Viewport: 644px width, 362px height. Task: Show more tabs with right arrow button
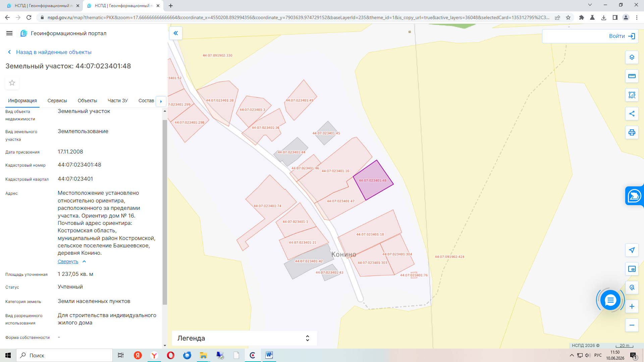[x=161, y=101]
